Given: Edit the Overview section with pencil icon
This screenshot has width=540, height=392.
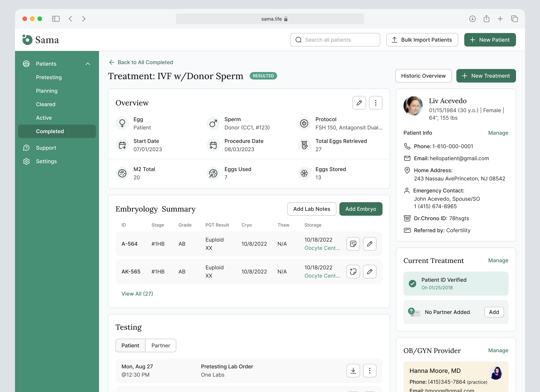Looking at the screenshot, I should 359,103.
